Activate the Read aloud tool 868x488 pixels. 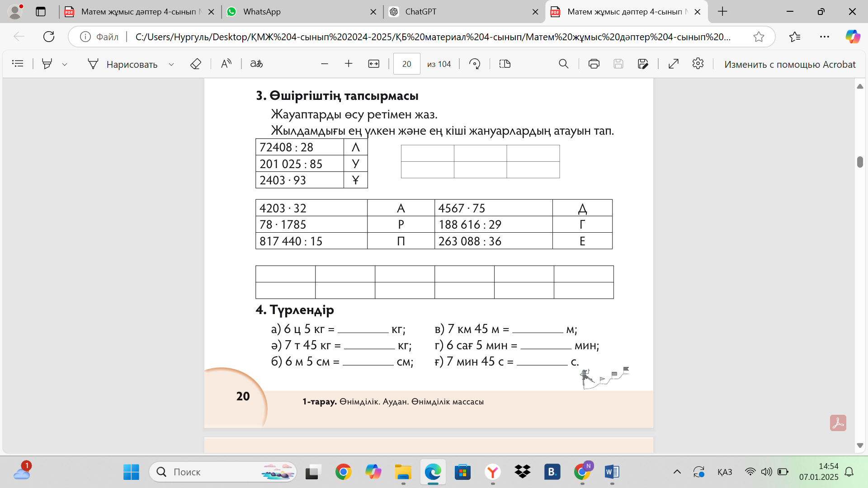(x=226, y=64)
